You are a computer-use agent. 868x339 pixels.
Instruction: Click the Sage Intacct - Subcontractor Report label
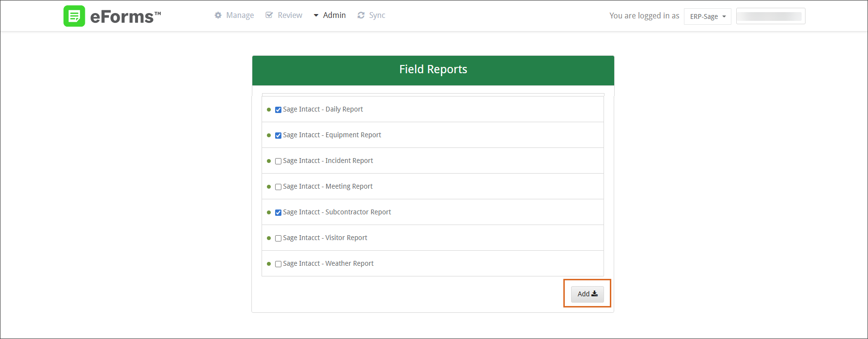337,212
